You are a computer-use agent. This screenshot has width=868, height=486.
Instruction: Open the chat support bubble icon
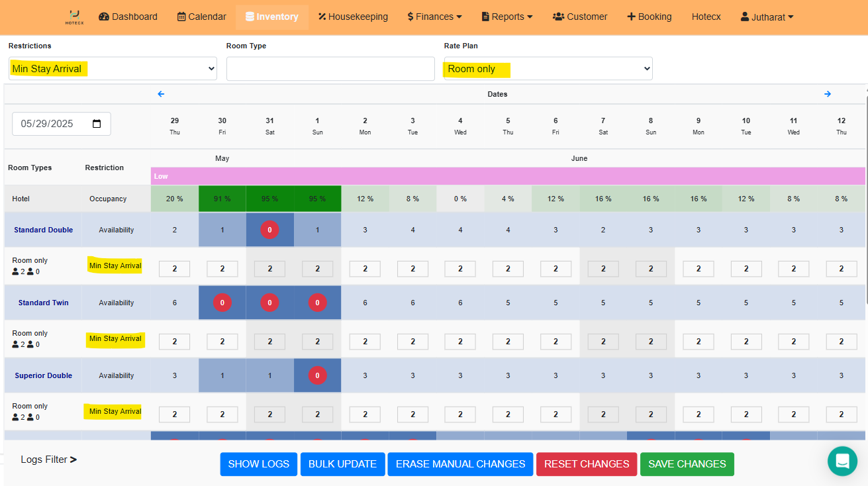842,461
